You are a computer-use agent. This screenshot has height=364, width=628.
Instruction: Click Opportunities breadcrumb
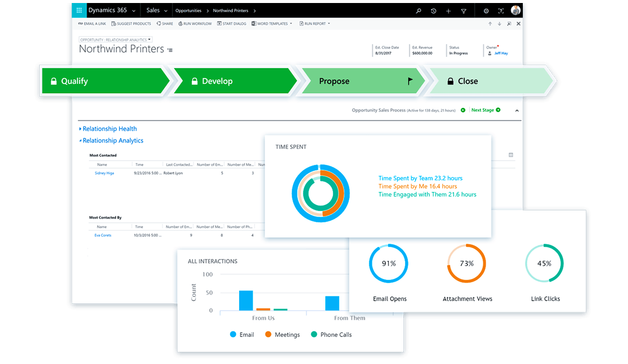pyautogui.click(x=188, y=11)
